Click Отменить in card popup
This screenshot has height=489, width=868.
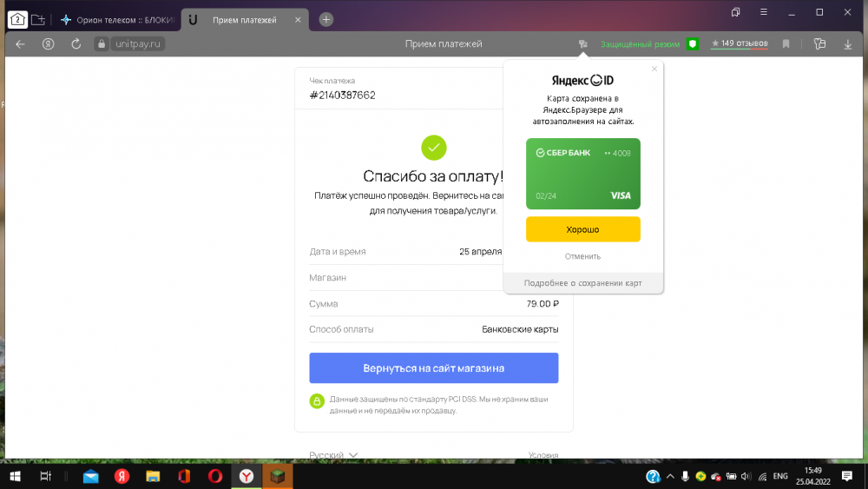click(x=582, y=256)
